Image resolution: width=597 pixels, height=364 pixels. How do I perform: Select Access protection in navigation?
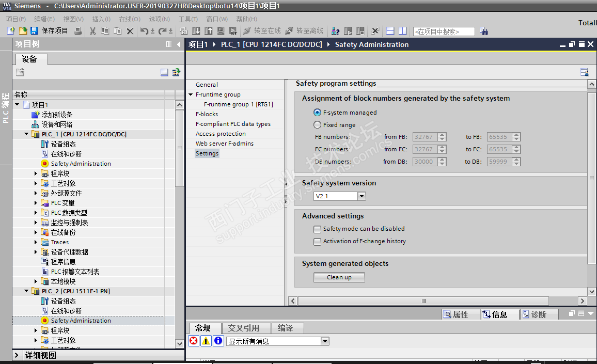pos(221,134)
